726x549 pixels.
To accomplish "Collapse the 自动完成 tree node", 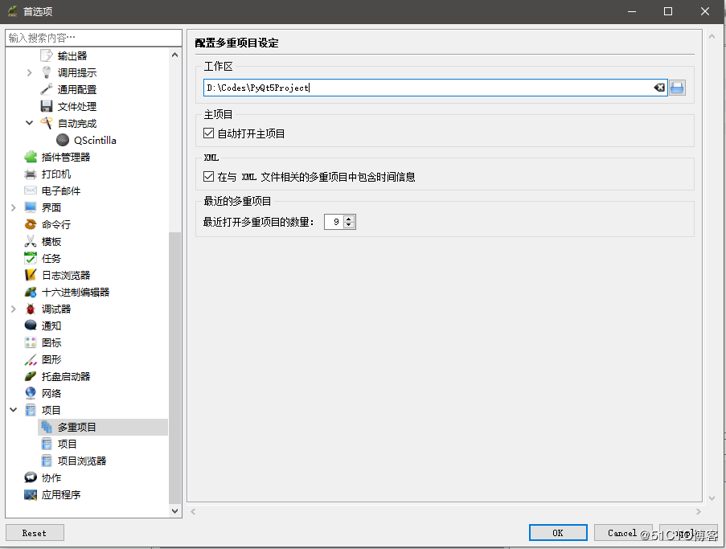I will (29, 123).
